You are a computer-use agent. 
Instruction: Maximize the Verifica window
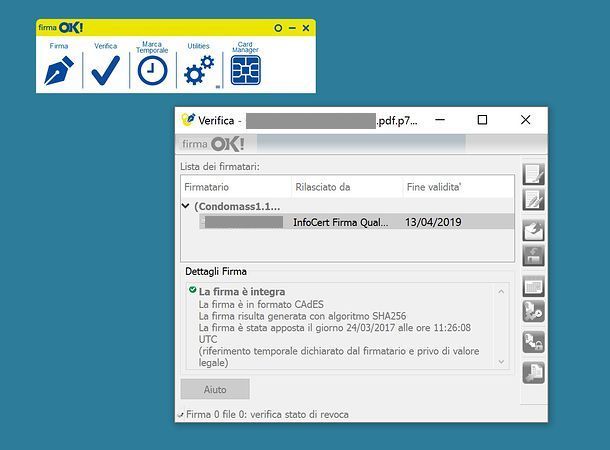482,120
